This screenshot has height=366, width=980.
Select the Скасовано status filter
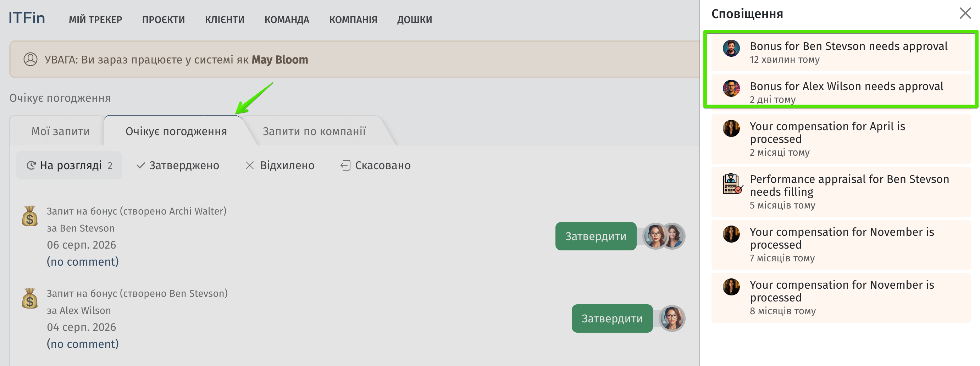point(376,166)
